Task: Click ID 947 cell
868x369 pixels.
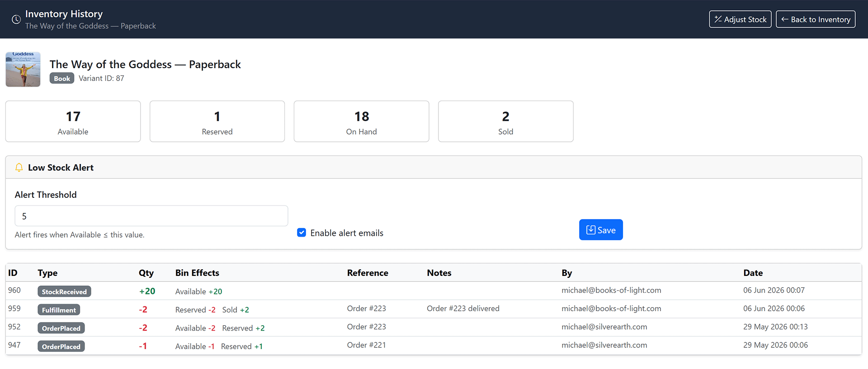Action: 14,345
